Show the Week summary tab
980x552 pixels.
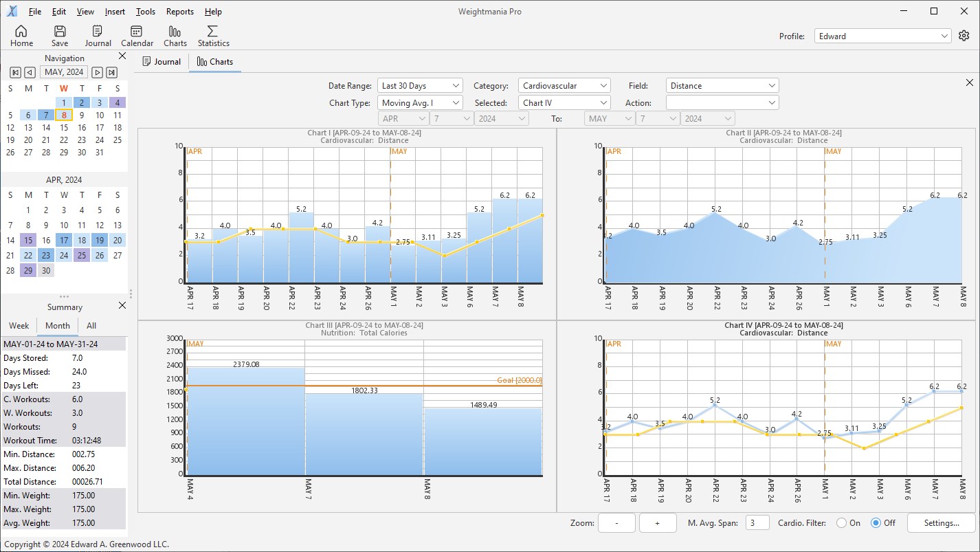click(19, 326)
